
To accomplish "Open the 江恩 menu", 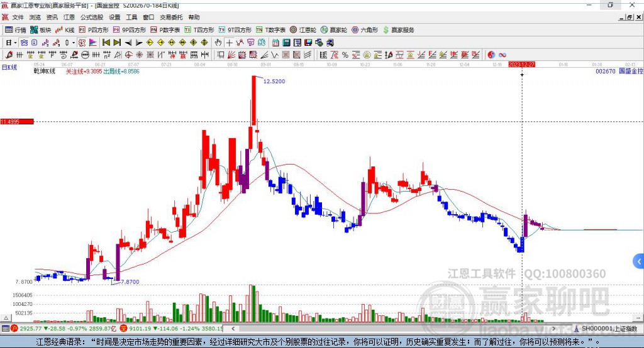I will [69, 17].
